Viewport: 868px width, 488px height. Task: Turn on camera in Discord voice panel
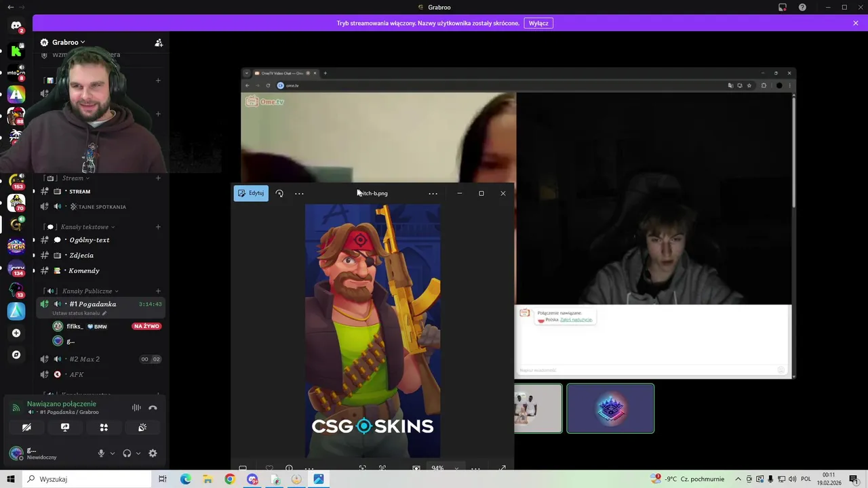point(26,428)
